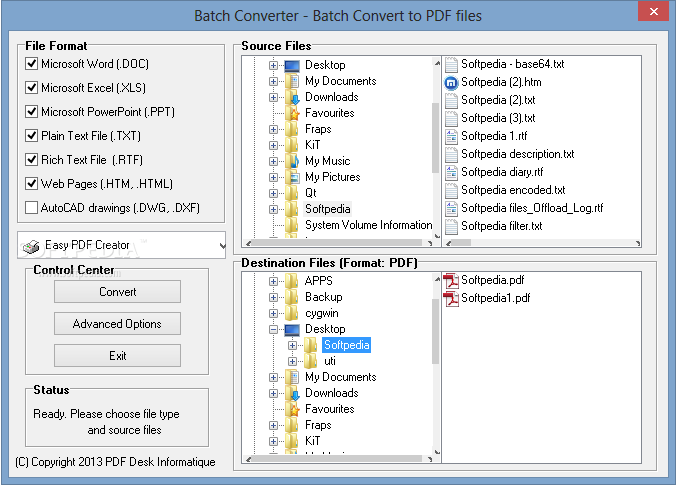Viewport: 676px width, 485px height.
Task: Click Favourites star icon in Destination tree
Action: 292,410
